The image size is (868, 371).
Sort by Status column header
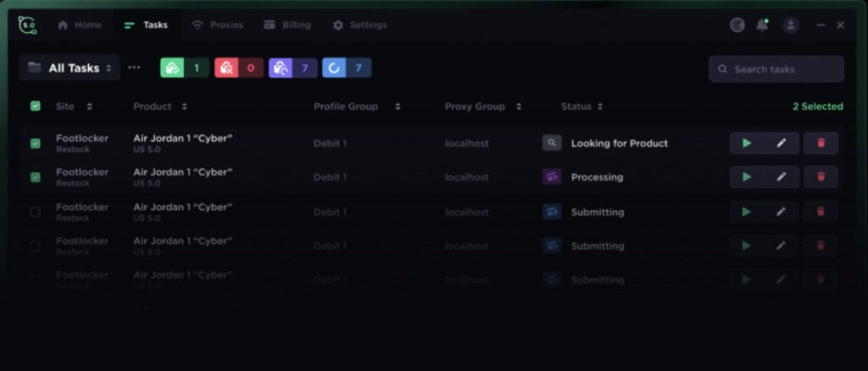[581, 107]
